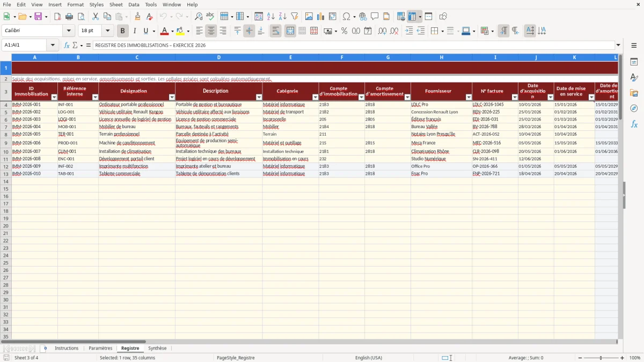Toggle Italic formatting
644x362 pixels.
(x=134, y=31)
